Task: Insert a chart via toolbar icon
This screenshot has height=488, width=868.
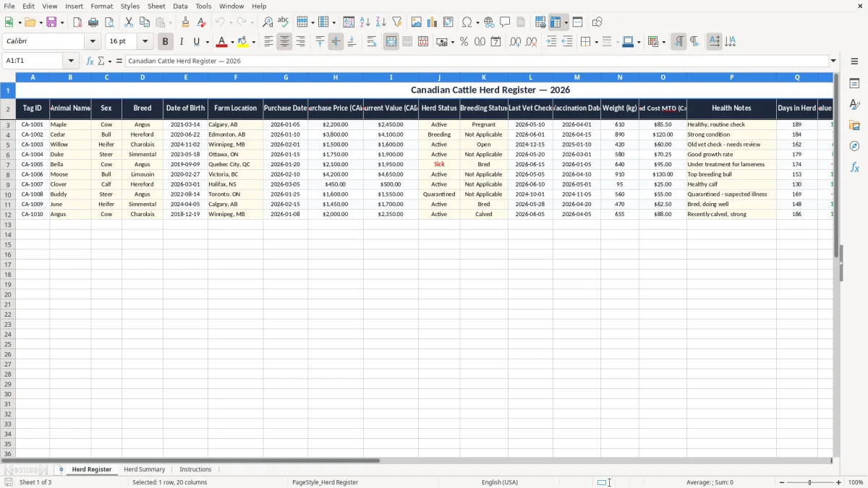Action: point(433,22)
